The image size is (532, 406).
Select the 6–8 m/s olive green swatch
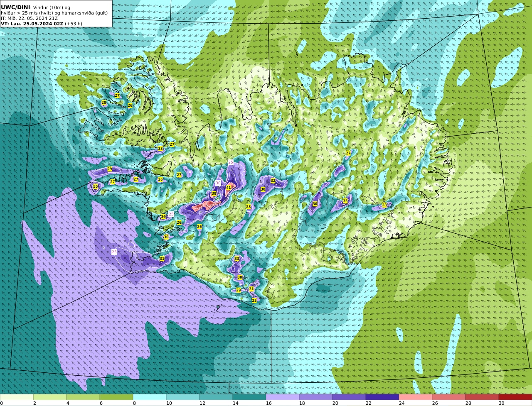click(x=116, y=397)
